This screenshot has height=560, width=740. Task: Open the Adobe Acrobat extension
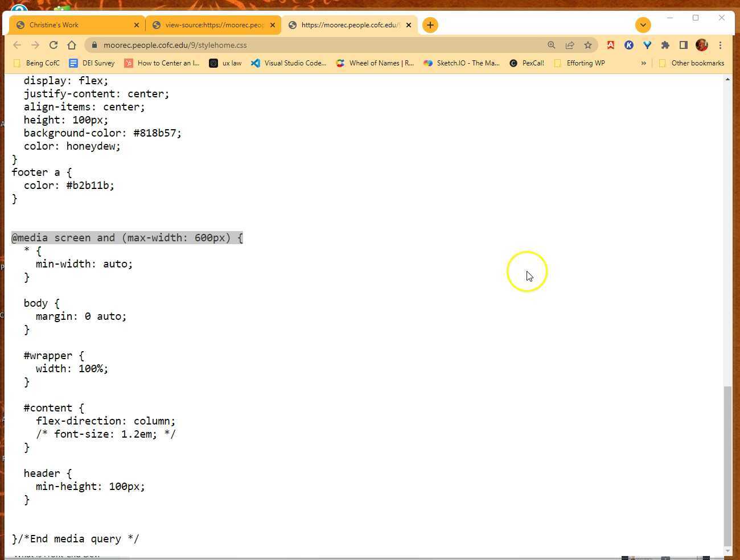[x=610, y=45]
